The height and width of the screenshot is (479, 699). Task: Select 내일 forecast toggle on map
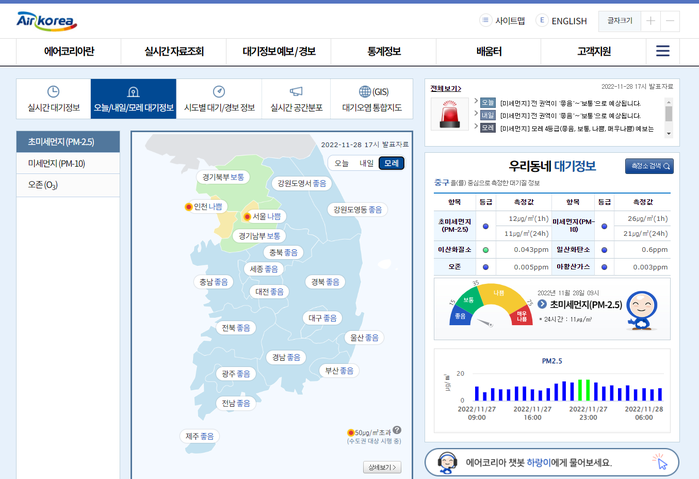pos(367,162)
